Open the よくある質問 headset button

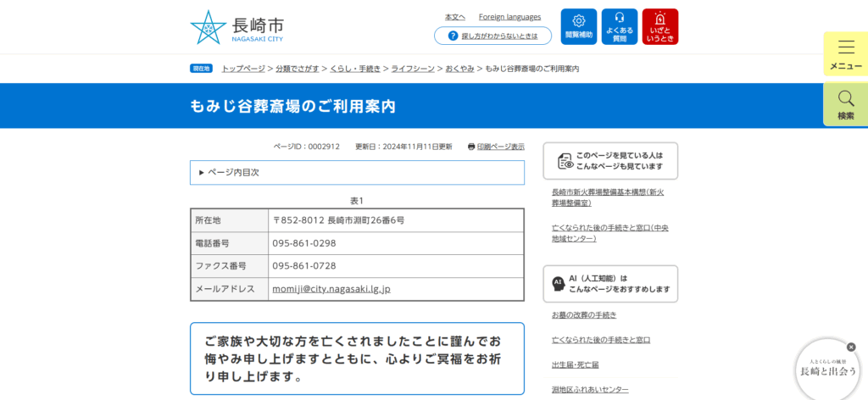click(620, 26)
